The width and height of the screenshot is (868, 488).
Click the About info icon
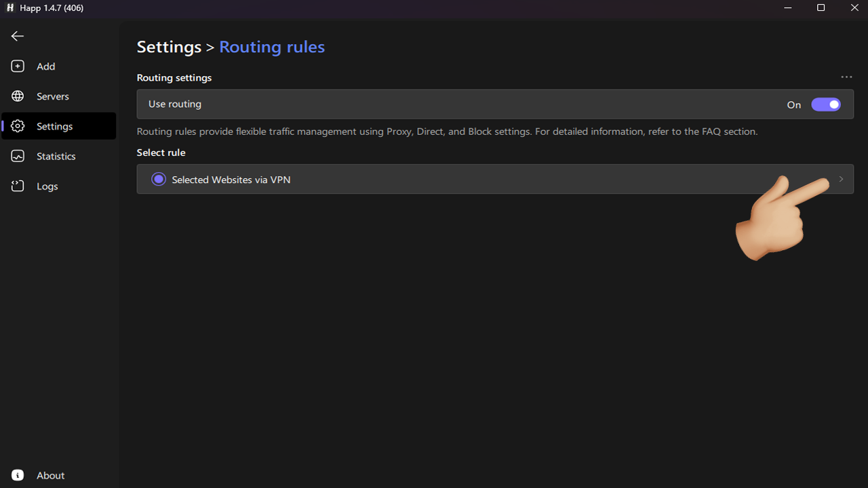(x=18, y=475)
